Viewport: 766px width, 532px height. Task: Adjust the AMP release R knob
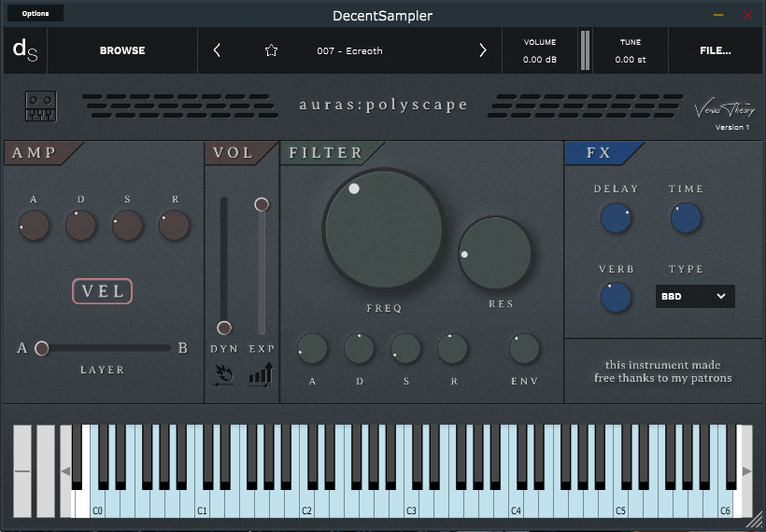pos(174,226)
